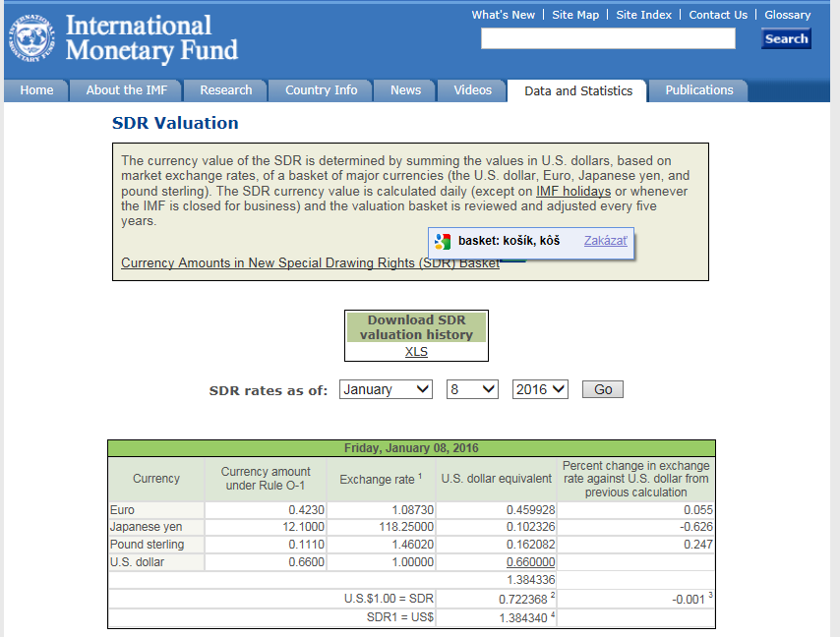
Task: Follow the IMF holidays link
Action: tap(573, 191)
